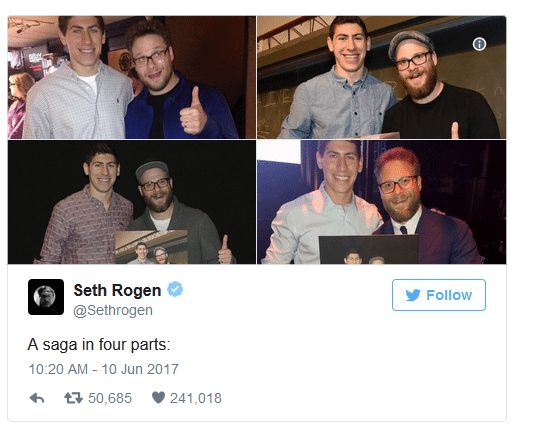
Task: Click the Twitter bird icon in Follow button
Action: click(x=413, y=295)
